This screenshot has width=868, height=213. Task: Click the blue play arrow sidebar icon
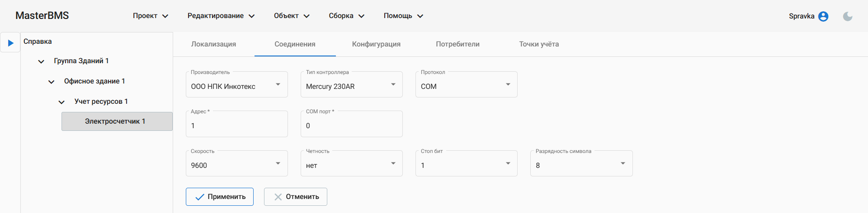tap(10, 43)
